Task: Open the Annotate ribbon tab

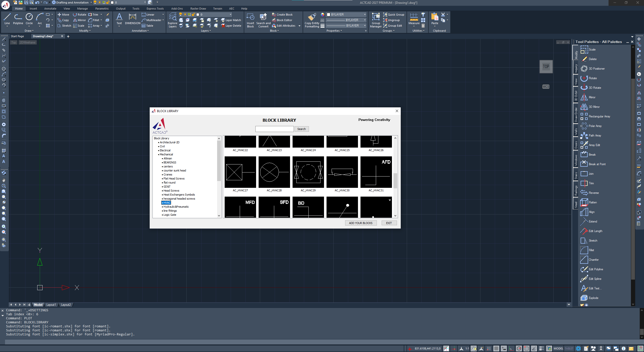Action: tap(50, 9)
